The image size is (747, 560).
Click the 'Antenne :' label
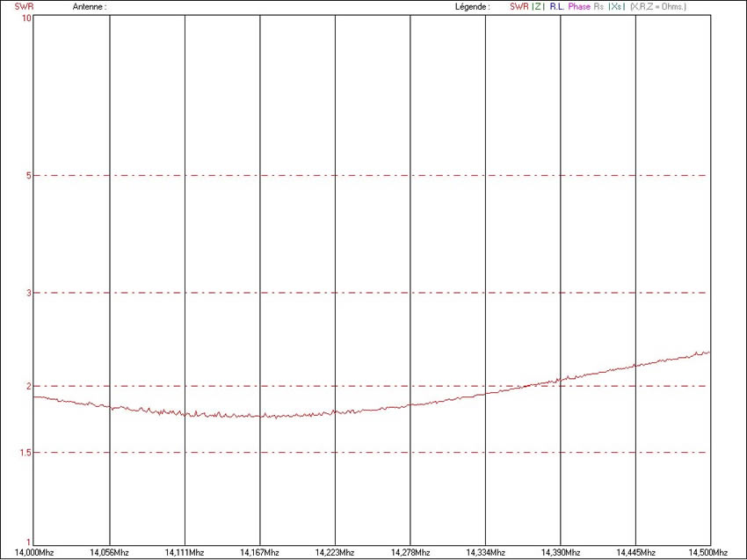89,7
